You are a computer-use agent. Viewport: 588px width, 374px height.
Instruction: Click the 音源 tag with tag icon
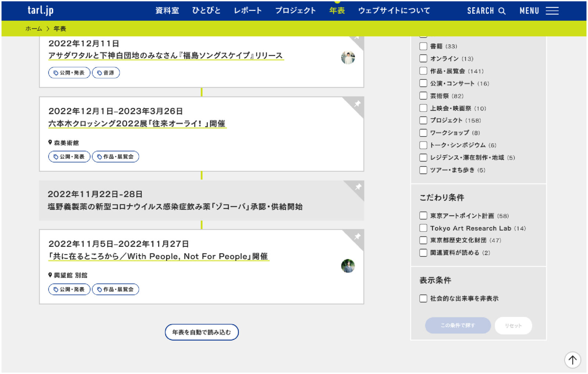106,73
